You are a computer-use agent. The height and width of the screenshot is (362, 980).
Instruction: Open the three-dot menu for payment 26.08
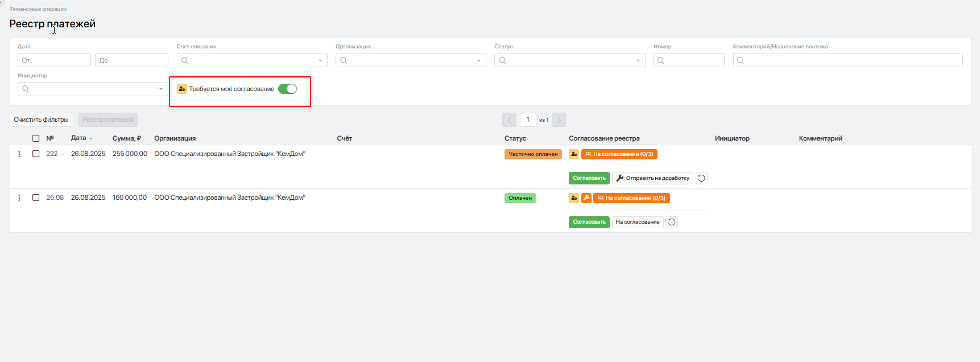tap(19, 198)
